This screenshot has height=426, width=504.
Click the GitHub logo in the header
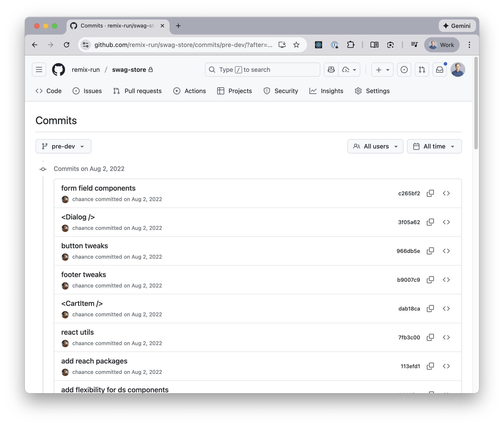click(58, 70)
